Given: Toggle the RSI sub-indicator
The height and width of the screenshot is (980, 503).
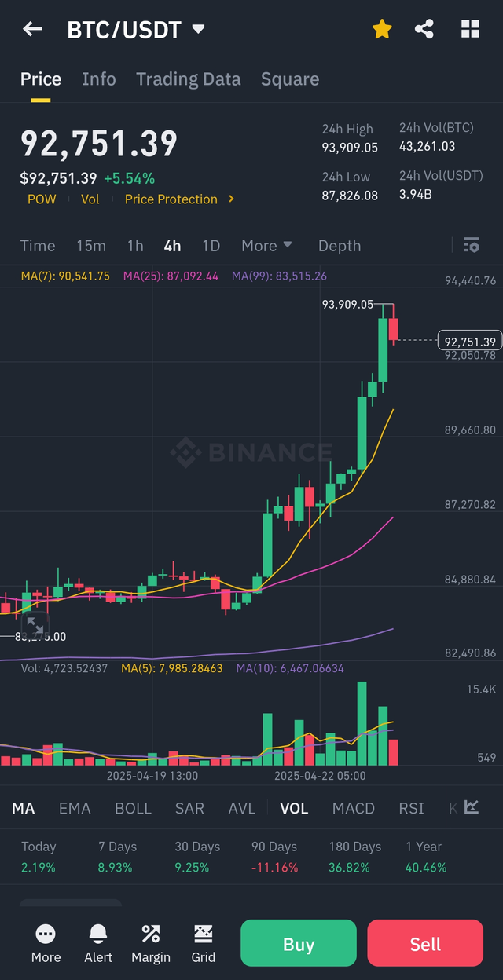Looking at the screenshot, I should [x=412, y=808].
